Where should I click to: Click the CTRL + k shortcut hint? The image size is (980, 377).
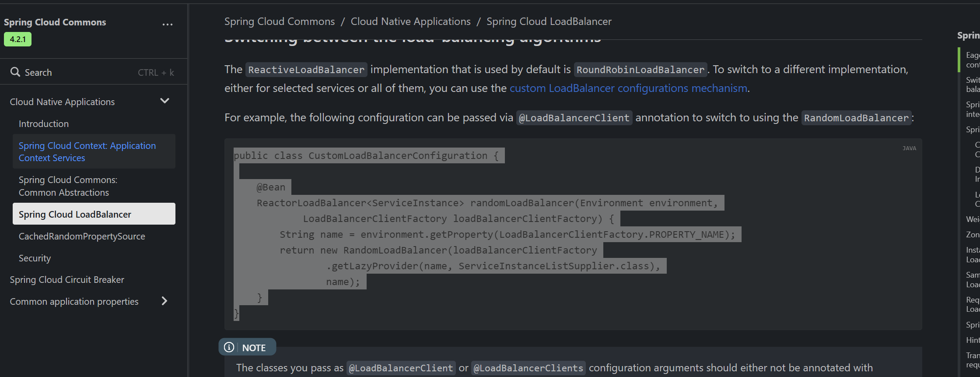pyautogui.click(x=156, y=73)
